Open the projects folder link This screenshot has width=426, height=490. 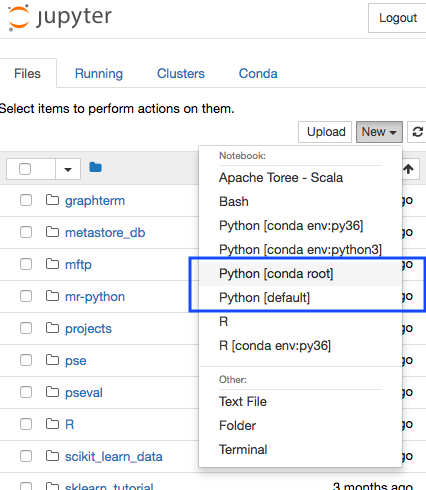coord(88,329)
